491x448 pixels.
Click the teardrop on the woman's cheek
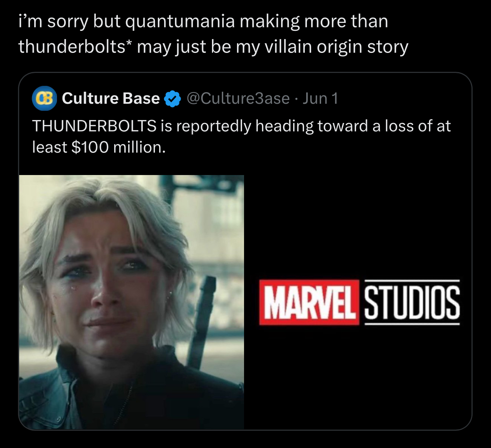click(x=74, y=287)
